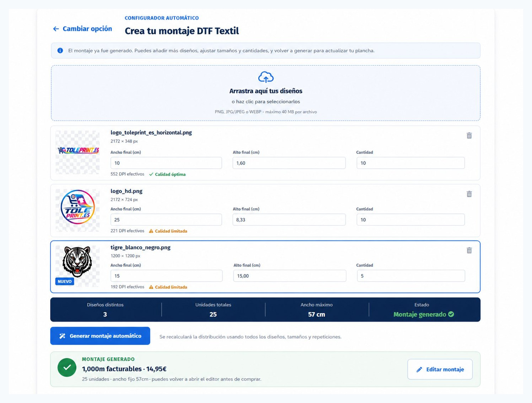Click the 1,000m facturables · 14,95€ text
The image size is (532, 403).
(x=124, y=369)
